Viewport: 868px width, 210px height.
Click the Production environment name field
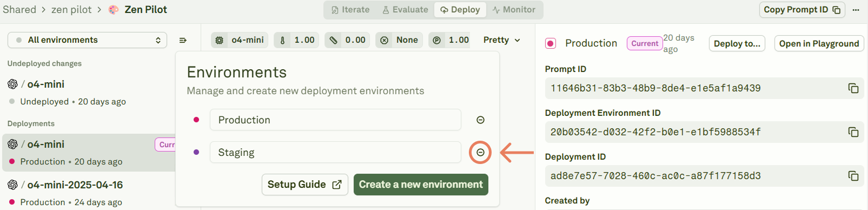[x=335, y=120]
